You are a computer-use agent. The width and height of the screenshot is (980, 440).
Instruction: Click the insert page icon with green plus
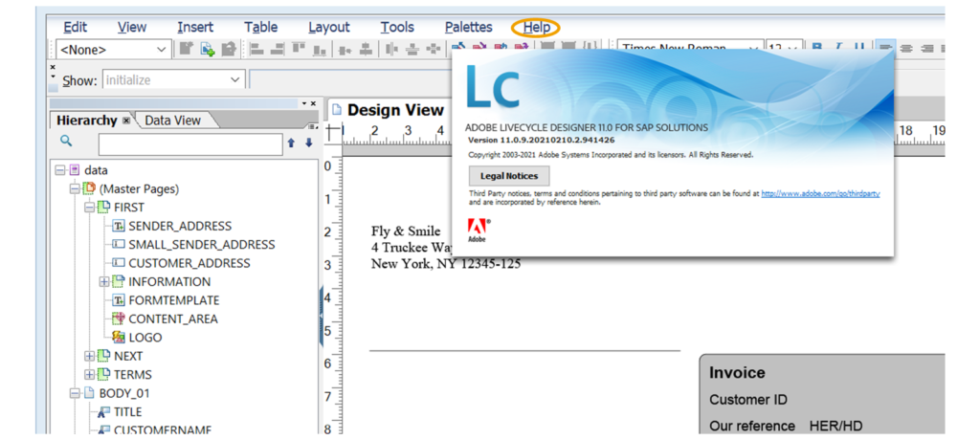[208, 49]
